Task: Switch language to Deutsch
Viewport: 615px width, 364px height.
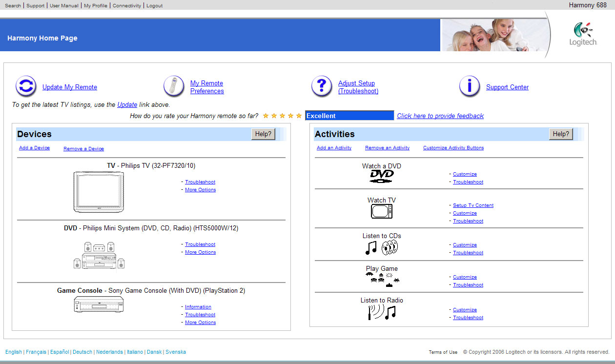Action: click(82, 352)
